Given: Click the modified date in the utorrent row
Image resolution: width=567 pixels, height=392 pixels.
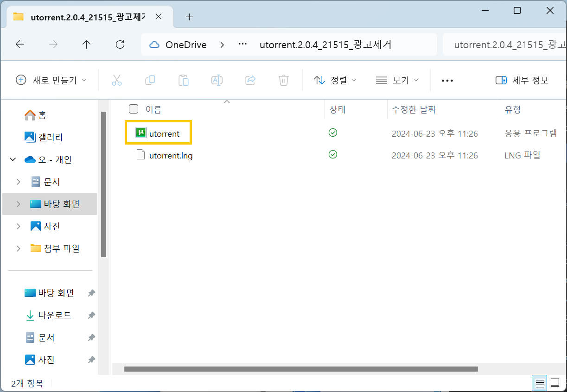Looking at the screenshot, I should (435, 133).
